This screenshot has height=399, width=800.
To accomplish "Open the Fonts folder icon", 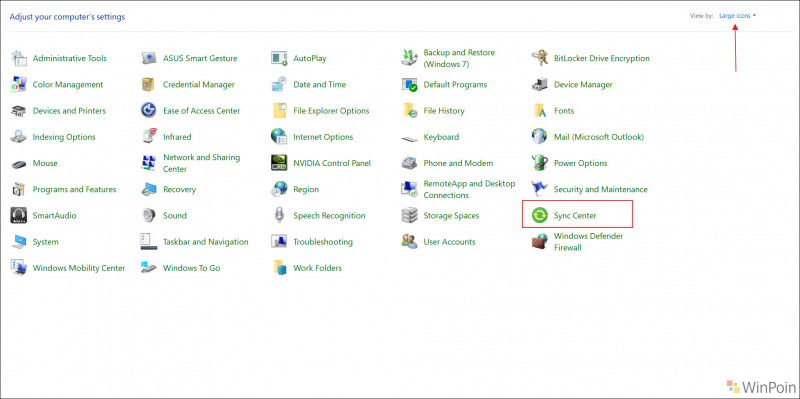I will click(x=539, y=111).
